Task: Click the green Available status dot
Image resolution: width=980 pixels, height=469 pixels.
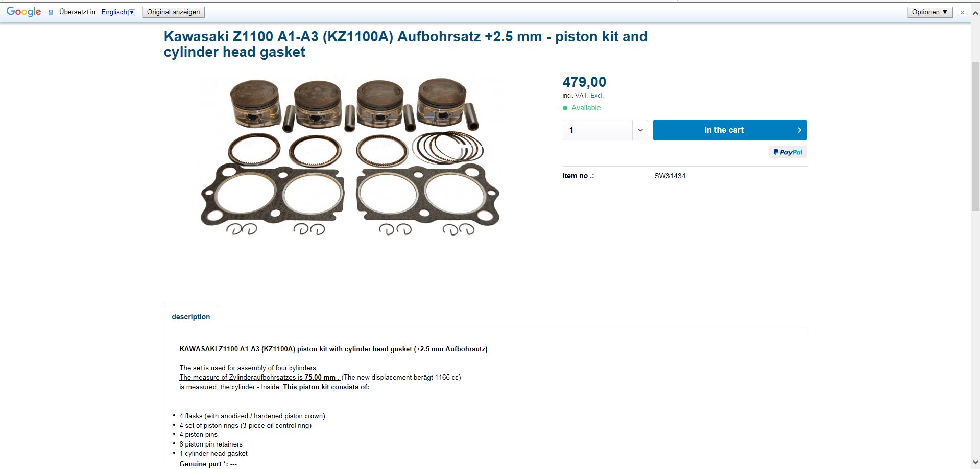Action: pyautogui.click(x=565, y=108)
